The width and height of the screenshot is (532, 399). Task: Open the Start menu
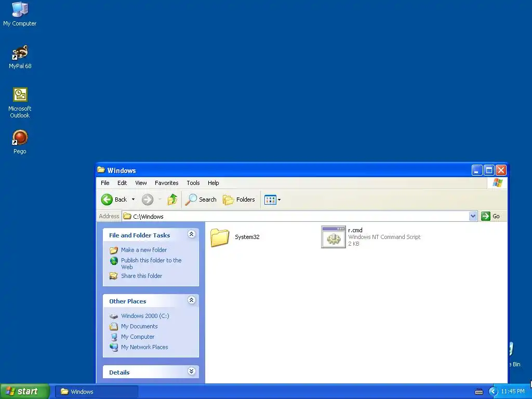[25, 391]
